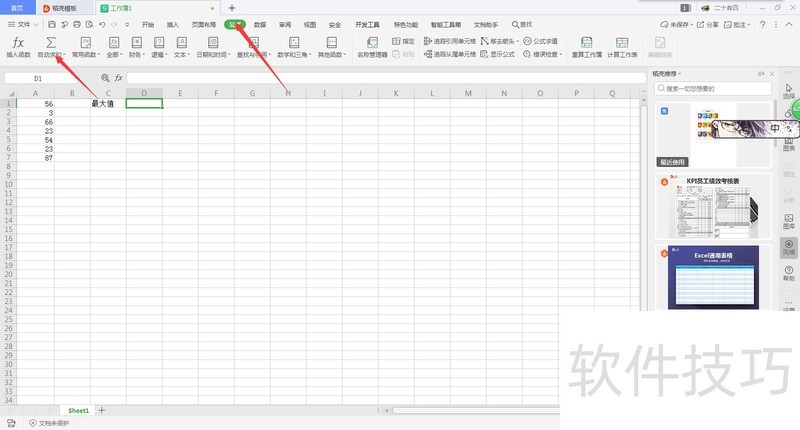The width and height of the screenshot is (800, 430).
Task: Click 计算工作表 calculate sheet
Action: (622, 47)
